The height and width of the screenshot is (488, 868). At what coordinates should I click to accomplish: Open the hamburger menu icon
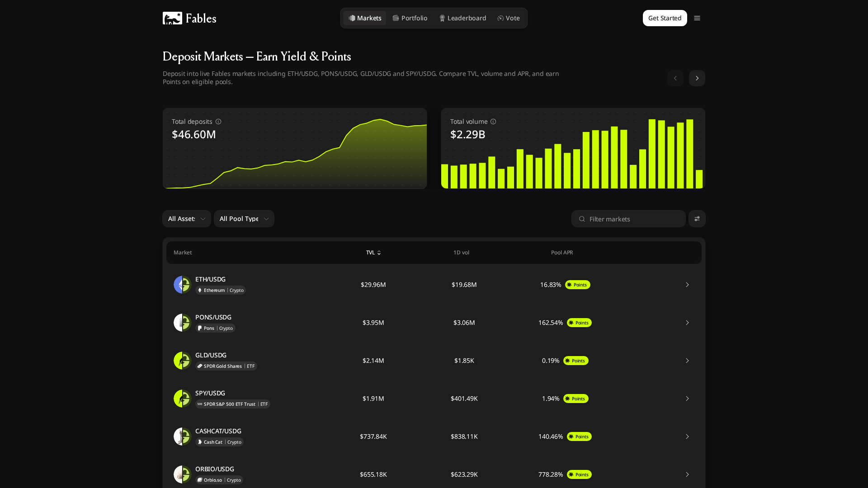coord(697,18)
